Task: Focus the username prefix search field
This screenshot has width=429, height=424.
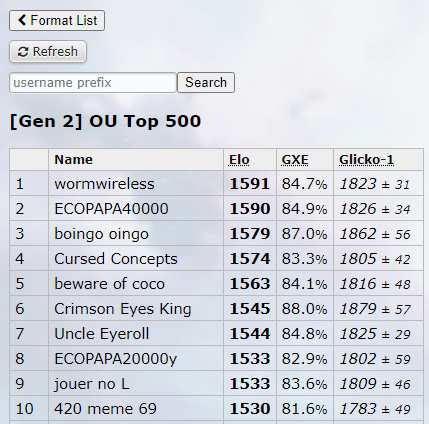Action: point(93,83)
